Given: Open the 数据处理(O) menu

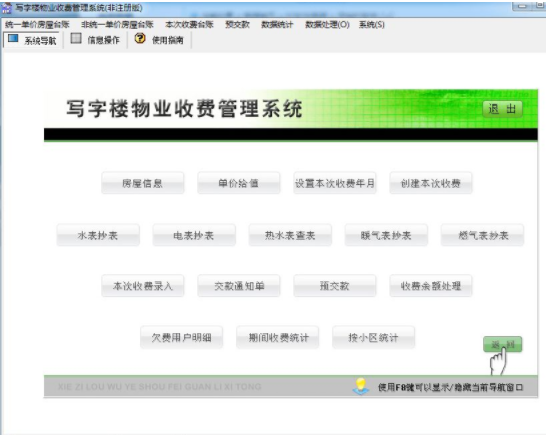Looking at the screenshot, I should click(327, 24).
